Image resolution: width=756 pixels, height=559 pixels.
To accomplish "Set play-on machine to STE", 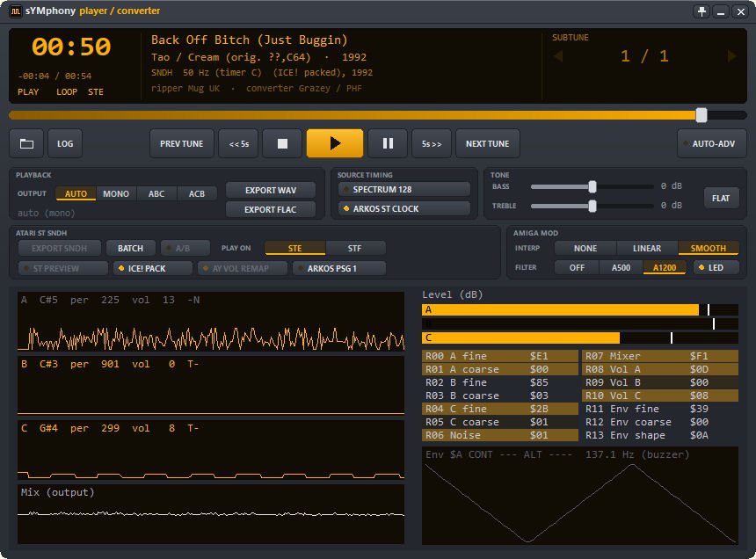I will pos(295,248).
